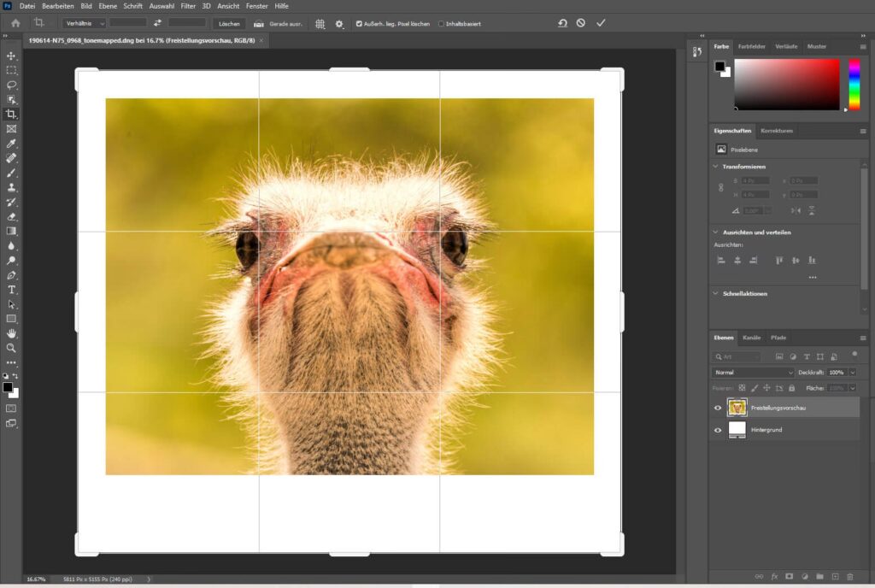Enable the 'Inhaltsbasiert' checkbox
This screenshot has width=875, height=588.
click(x=441, y=24)
